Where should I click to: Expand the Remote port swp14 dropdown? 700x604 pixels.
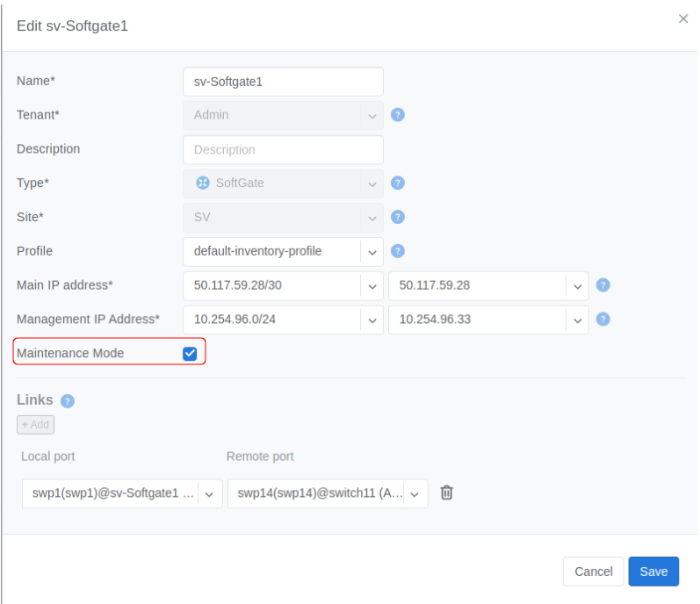coord(415,494)
